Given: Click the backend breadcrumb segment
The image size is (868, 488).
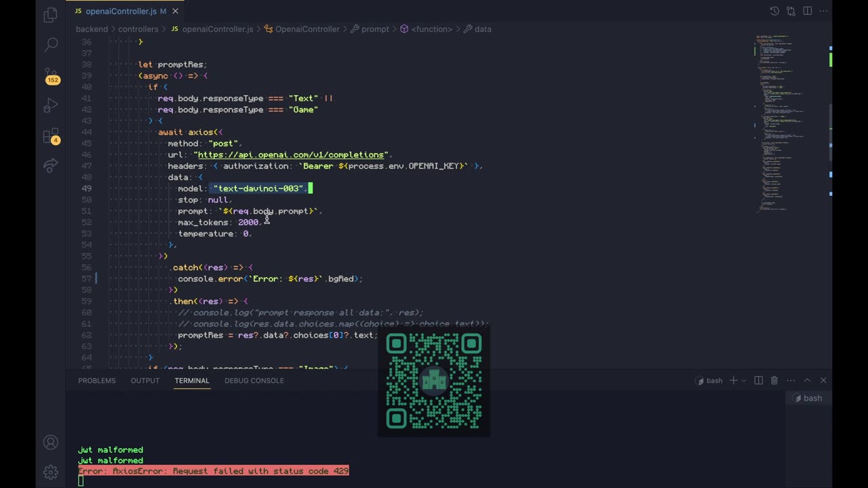Looking at the screenshot, I should (92, 29).
